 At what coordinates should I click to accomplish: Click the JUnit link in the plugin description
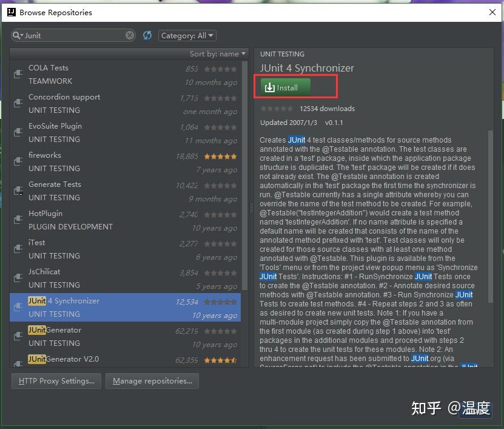point(296,140)
